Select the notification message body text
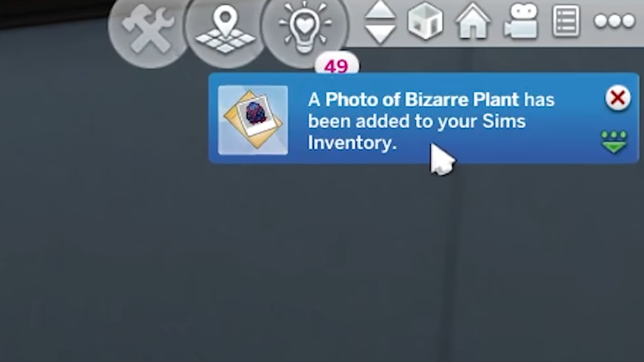 (x=431, y=121)
